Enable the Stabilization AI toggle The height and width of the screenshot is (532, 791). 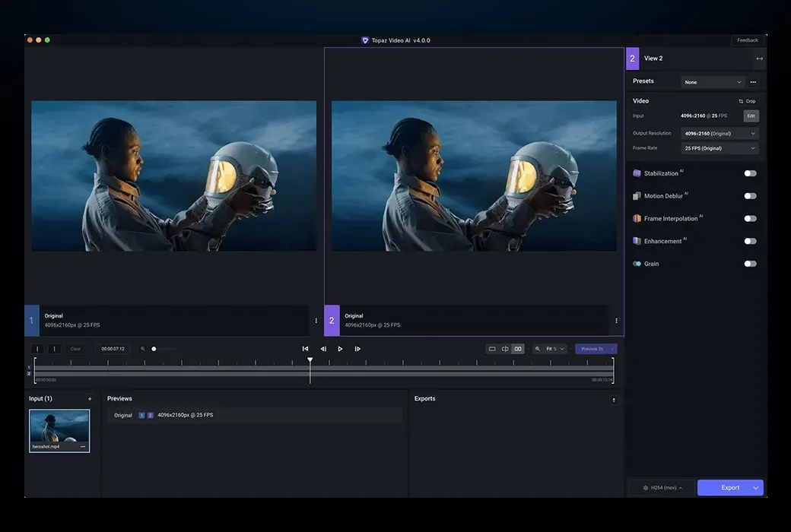750,173
